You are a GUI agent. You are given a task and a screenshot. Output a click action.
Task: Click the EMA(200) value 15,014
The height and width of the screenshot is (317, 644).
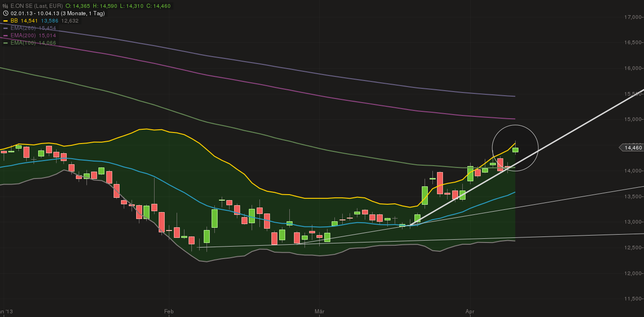(47, 35)
